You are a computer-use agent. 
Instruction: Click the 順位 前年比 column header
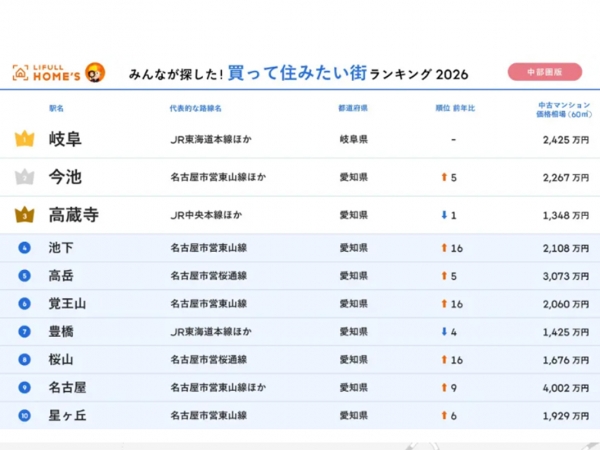pyautogui.click(x=455, y=108)
